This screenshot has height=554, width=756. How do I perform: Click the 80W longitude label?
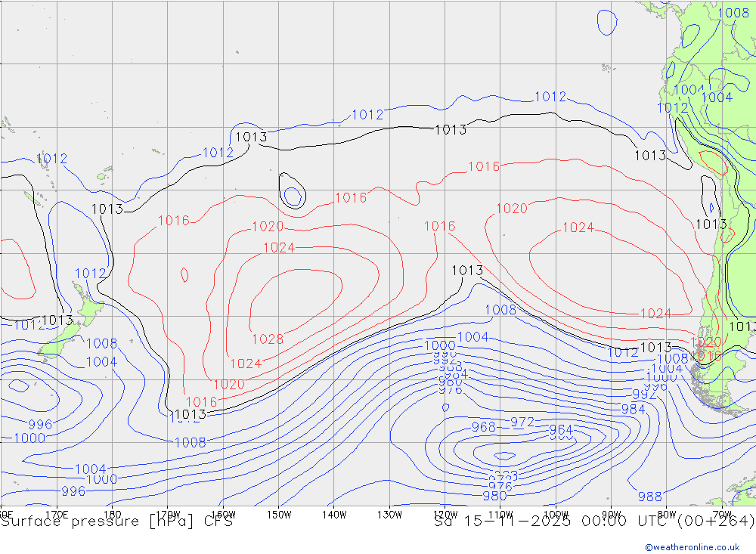click(x=667, y=515)
